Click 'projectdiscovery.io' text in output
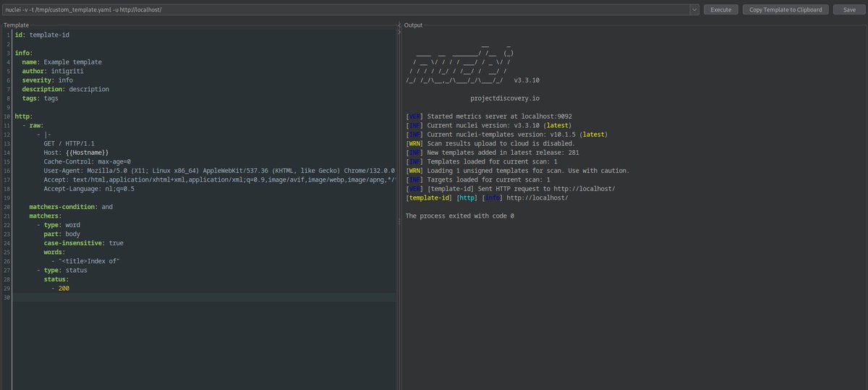 coord(504,98)
